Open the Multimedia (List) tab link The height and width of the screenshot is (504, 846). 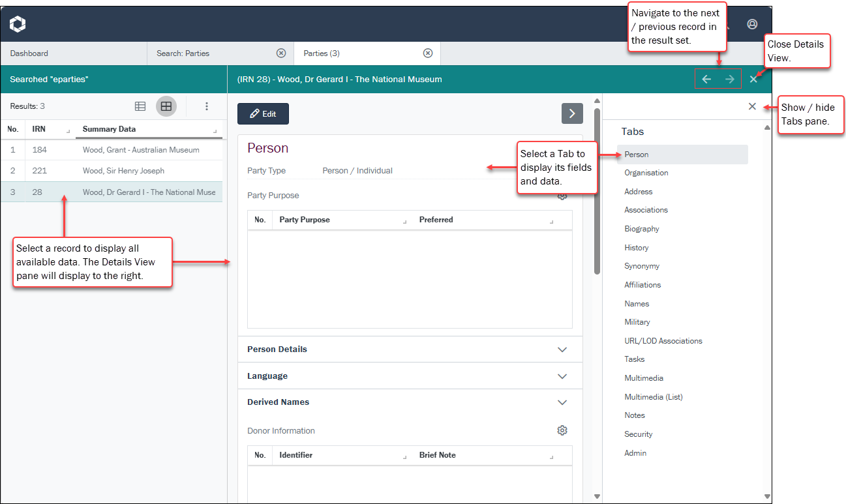654,397
